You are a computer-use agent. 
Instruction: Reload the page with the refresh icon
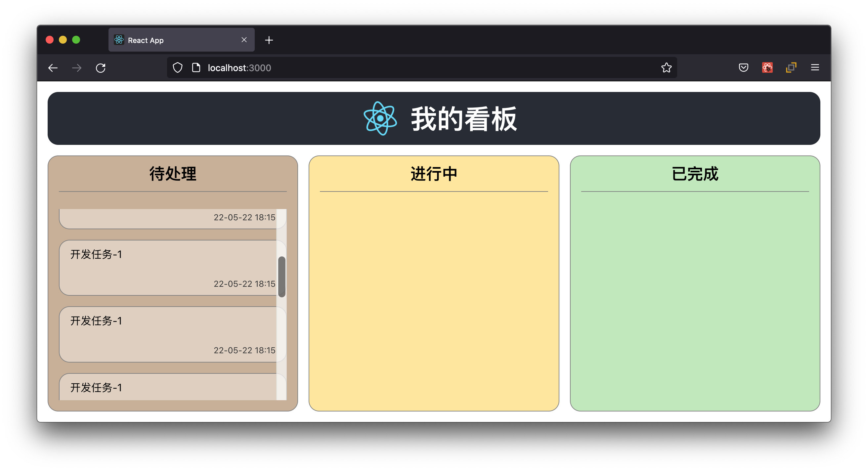coord(101,68)
